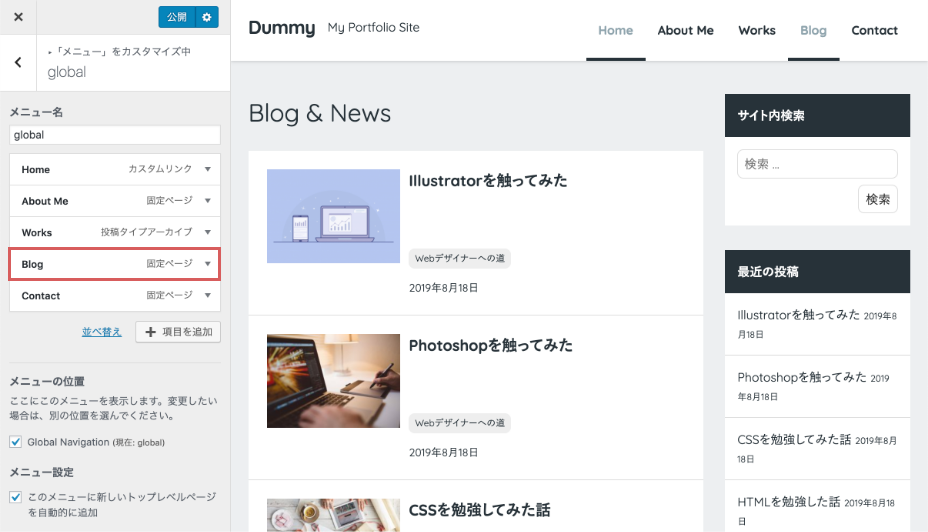Click the 並べ替え reorder link
Viewport: 928px width, 532px height.
pos(102,332)
